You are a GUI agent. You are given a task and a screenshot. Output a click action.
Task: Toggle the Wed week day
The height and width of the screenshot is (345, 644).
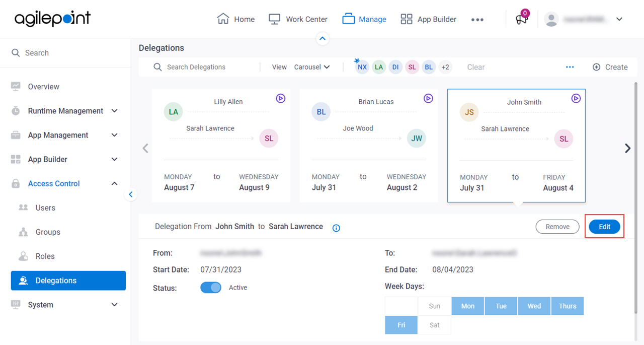[534, 306]
